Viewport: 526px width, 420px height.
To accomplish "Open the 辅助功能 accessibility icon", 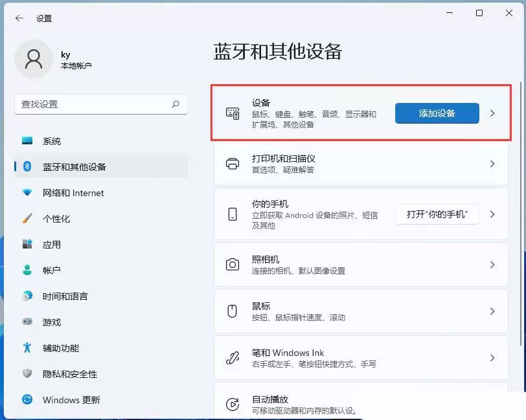I will tap(26, 348).
